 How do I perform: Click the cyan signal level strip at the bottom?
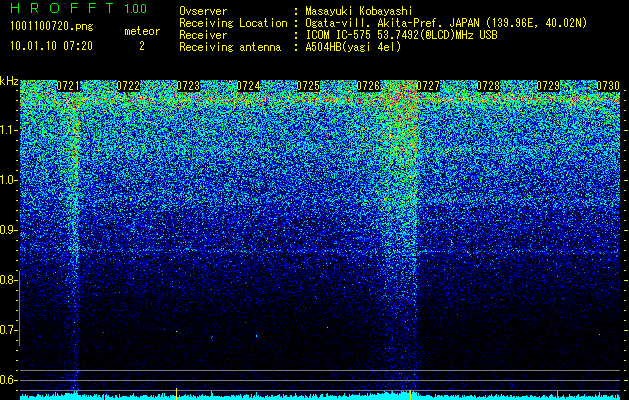[320, 396]
